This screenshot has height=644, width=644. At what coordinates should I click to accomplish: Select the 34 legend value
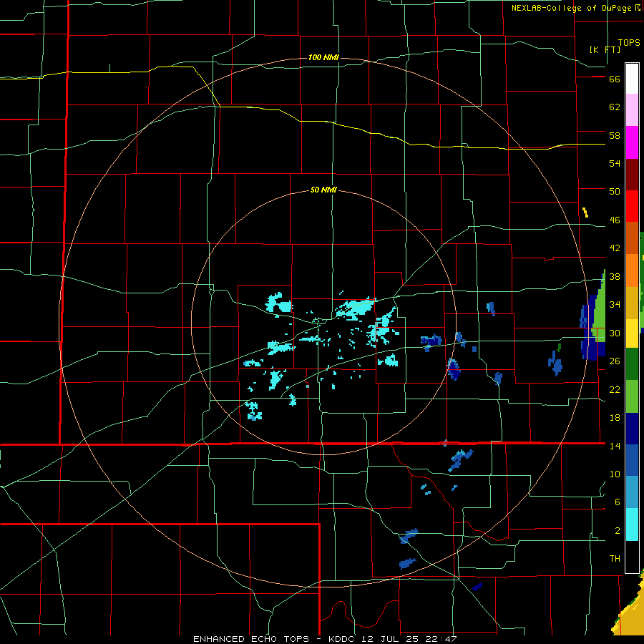[x=615, y=305]
